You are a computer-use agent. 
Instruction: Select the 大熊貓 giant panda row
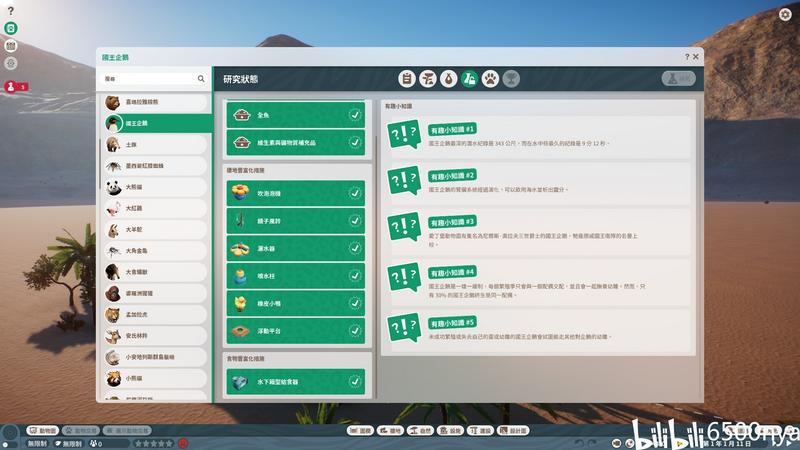pos(156,187)
